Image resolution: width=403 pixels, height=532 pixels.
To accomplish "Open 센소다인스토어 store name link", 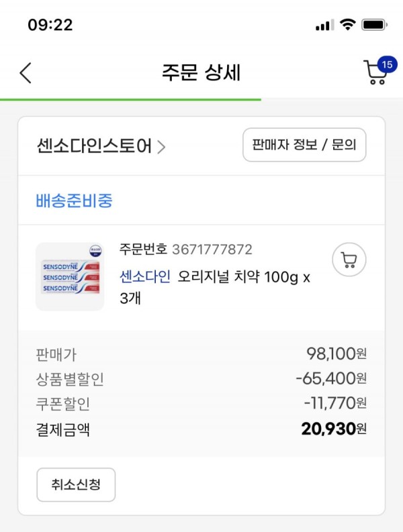I will coord(94,146).
